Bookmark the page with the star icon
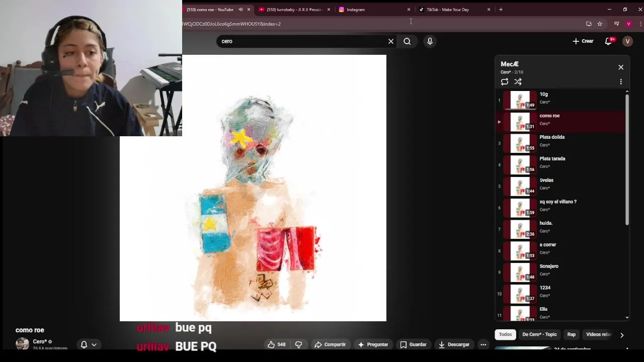 tap(600, 24)
